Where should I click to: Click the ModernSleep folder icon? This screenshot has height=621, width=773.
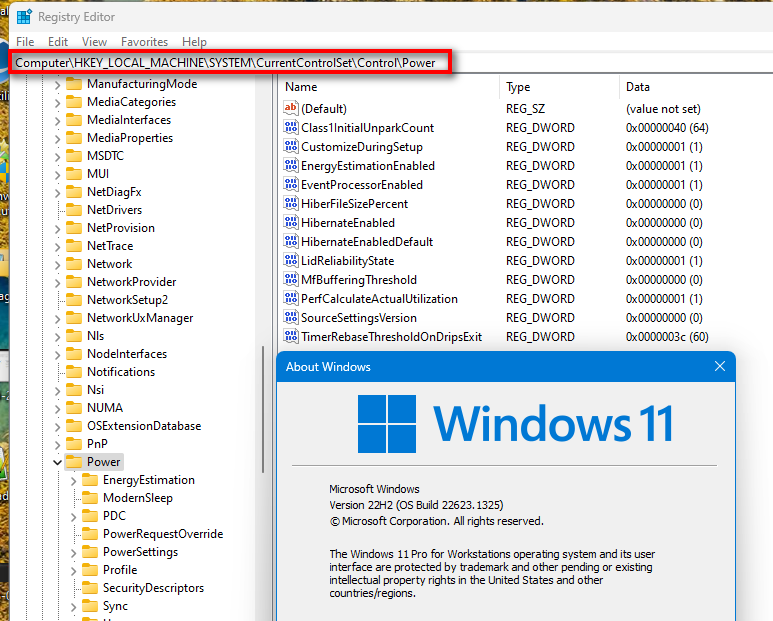click(x=90, y=498)
